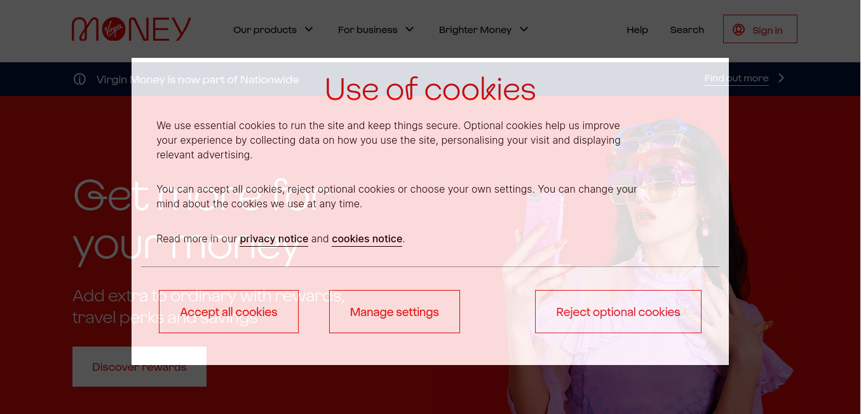The height and width of the screenshot is (414, 868).
Task: Open Search in header
Action: 687,29
